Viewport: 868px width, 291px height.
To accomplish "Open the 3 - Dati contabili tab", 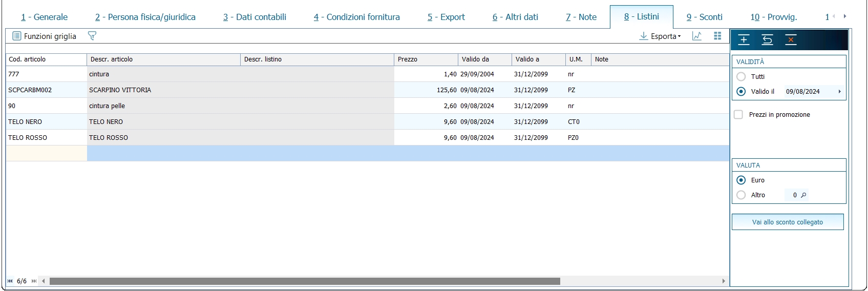I will pos(255,17).
